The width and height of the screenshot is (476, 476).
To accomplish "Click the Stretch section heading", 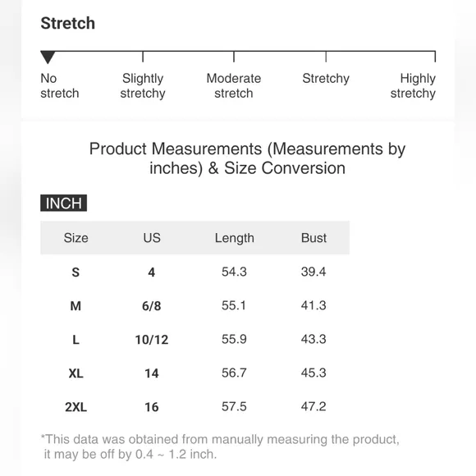I will click(67, 23).
